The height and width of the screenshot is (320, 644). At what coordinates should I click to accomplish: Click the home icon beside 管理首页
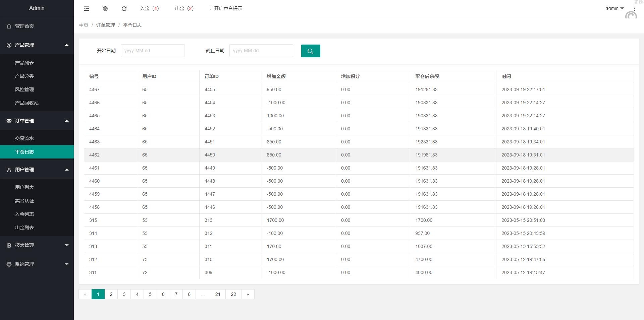(x=9, y=26)
